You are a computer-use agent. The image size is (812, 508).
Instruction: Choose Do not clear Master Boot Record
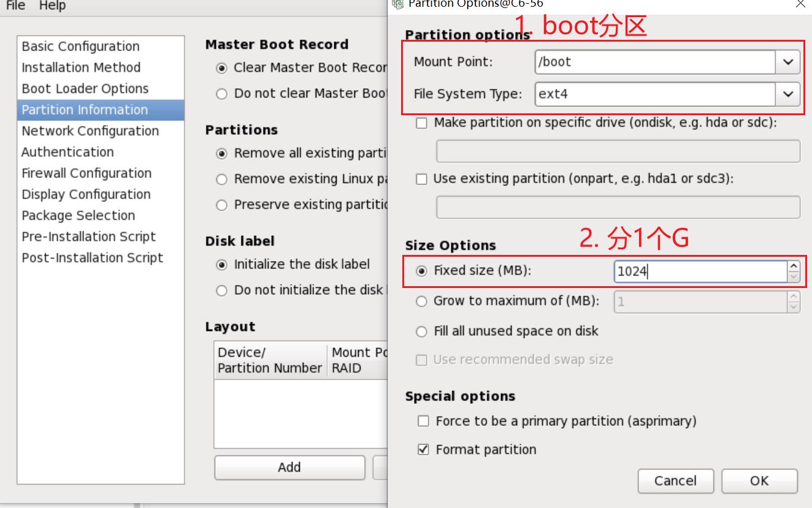(222, 94)
